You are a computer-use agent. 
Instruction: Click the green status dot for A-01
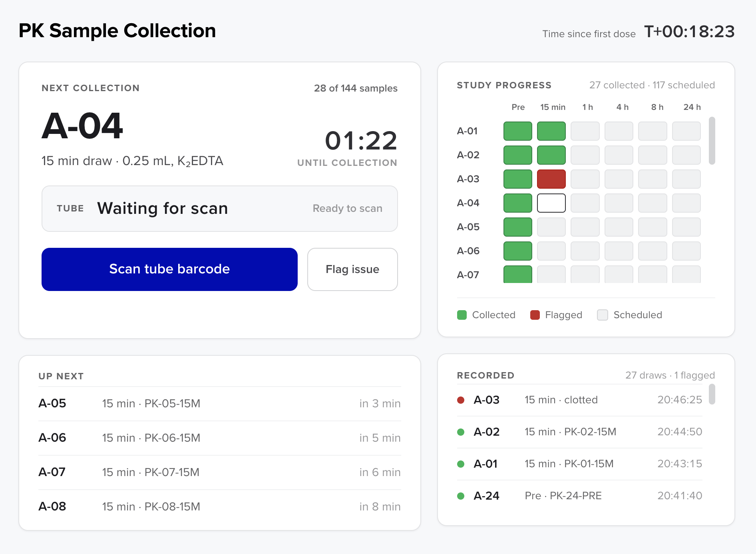pos(461,464)
